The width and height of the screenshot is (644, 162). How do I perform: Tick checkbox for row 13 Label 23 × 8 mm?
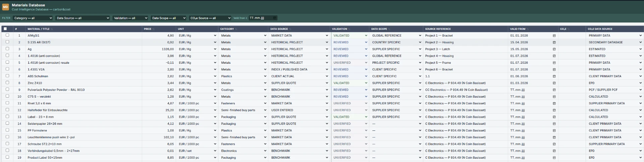click(x=7, y=116)
